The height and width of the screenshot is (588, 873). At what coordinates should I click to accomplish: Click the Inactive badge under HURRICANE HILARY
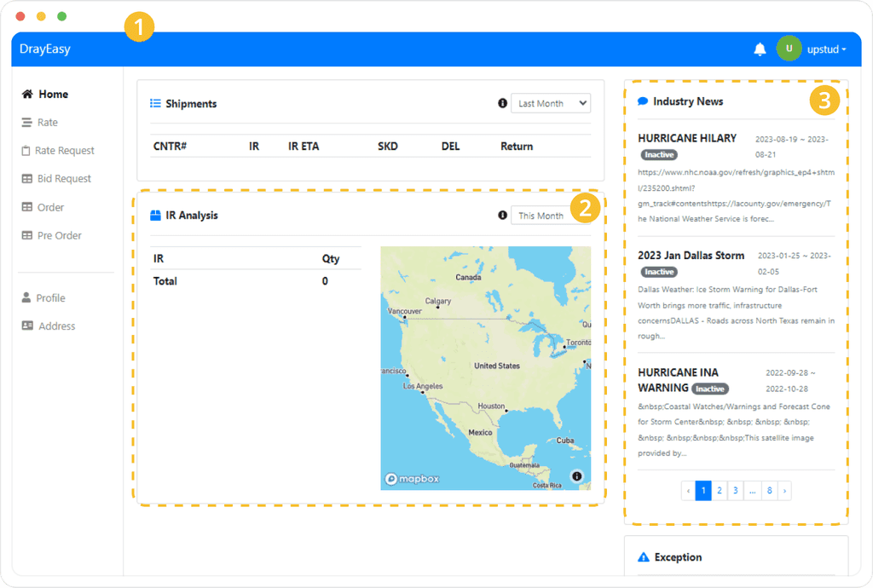coord(659,154)
